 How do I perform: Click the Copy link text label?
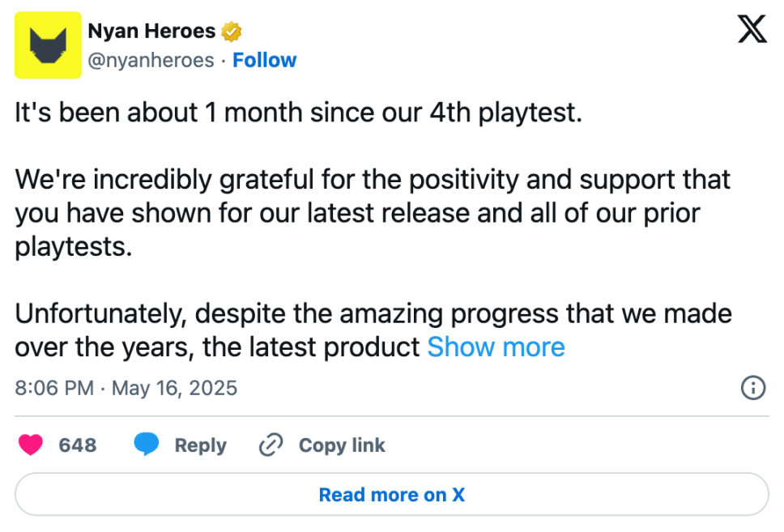click(342, 445)
